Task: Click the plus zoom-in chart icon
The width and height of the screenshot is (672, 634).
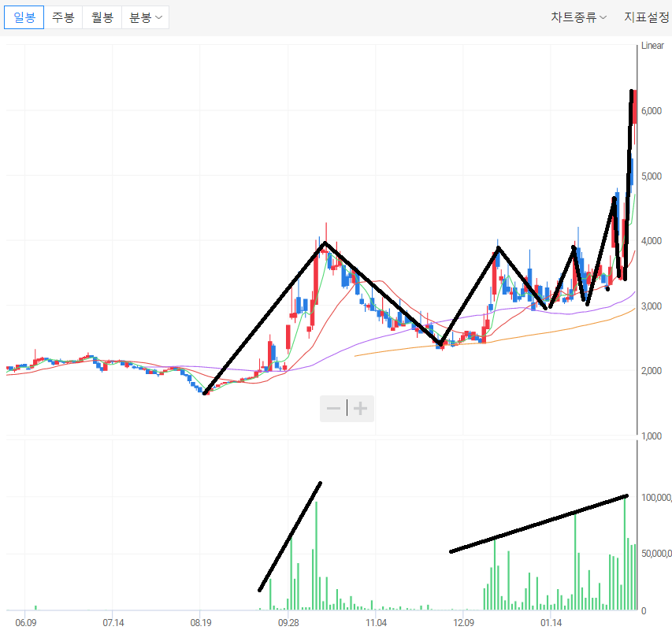Action: [x=361, y=408]
